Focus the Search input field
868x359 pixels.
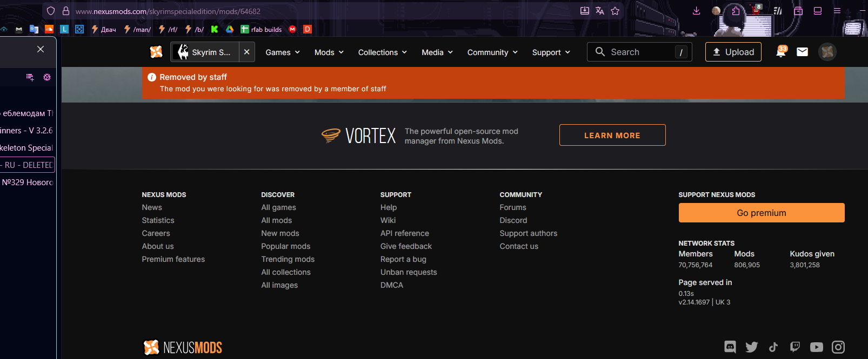tap(639, 52)
